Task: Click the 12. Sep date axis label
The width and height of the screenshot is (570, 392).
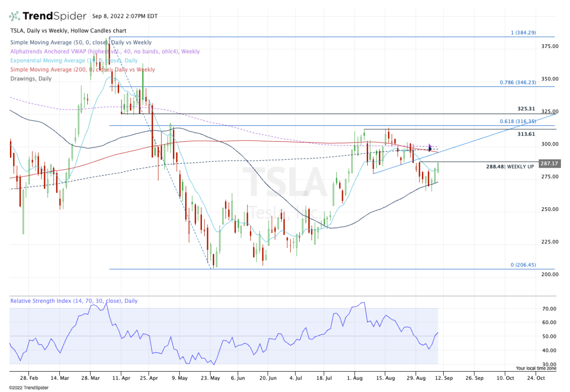Action: click(444, 378)
